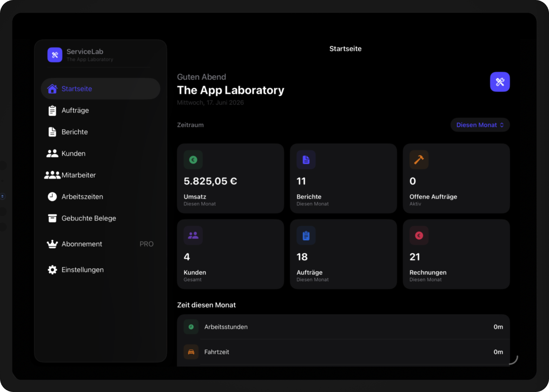Open the card showing 18 Aufträge
The width and height of the screenshot is (549, 392).
pos(343,254)
